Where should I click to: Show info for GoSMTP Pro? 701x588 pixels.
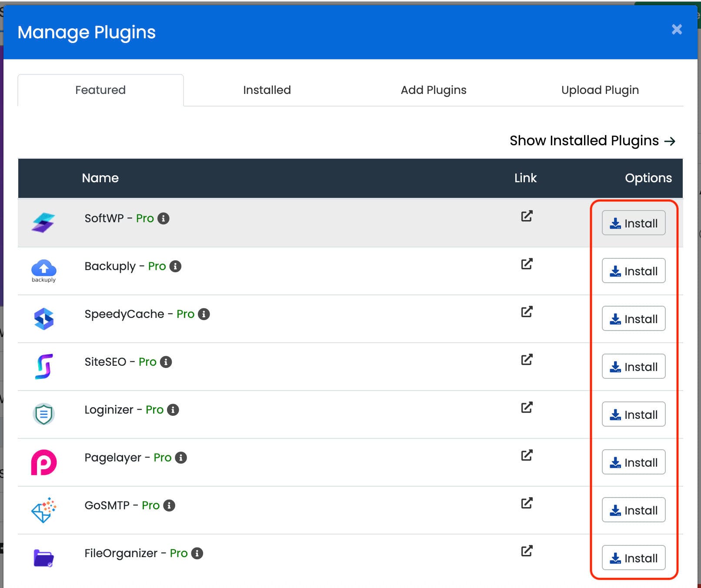pos(169,505)
